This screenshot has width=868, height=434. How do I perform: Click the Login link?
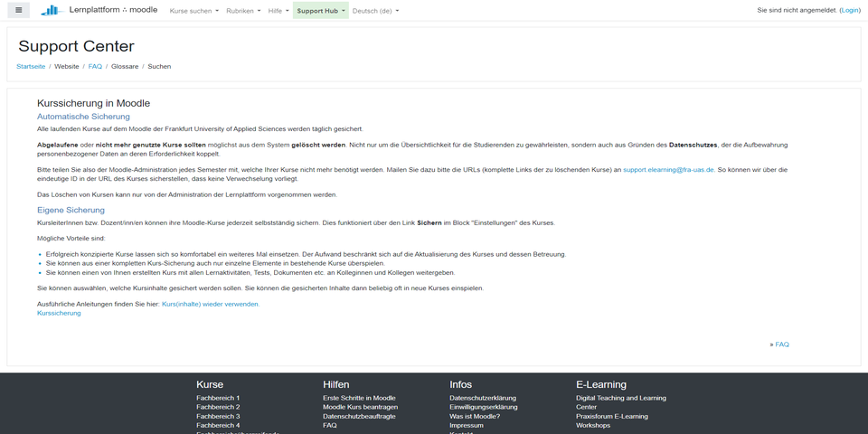[850, 10]
